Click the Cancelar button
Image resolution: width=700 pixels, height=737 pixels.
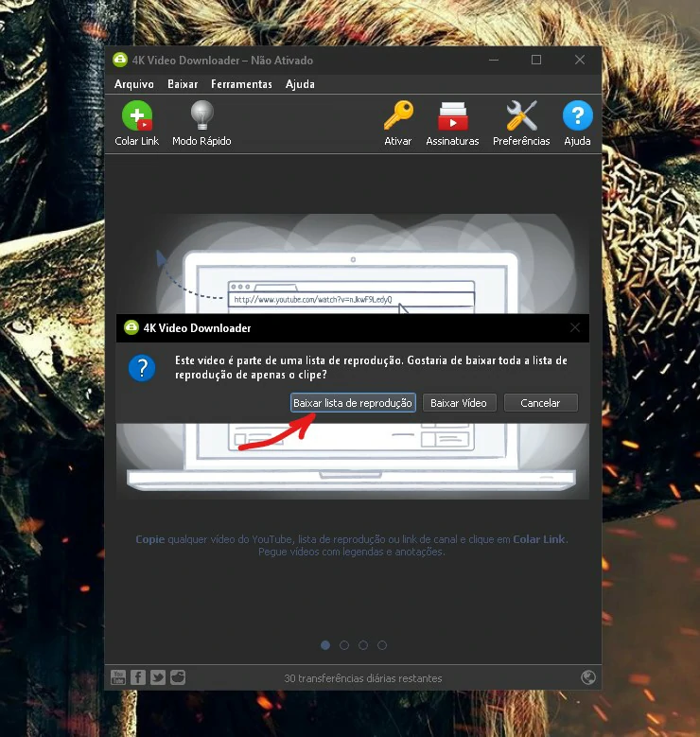pos(540,403)
